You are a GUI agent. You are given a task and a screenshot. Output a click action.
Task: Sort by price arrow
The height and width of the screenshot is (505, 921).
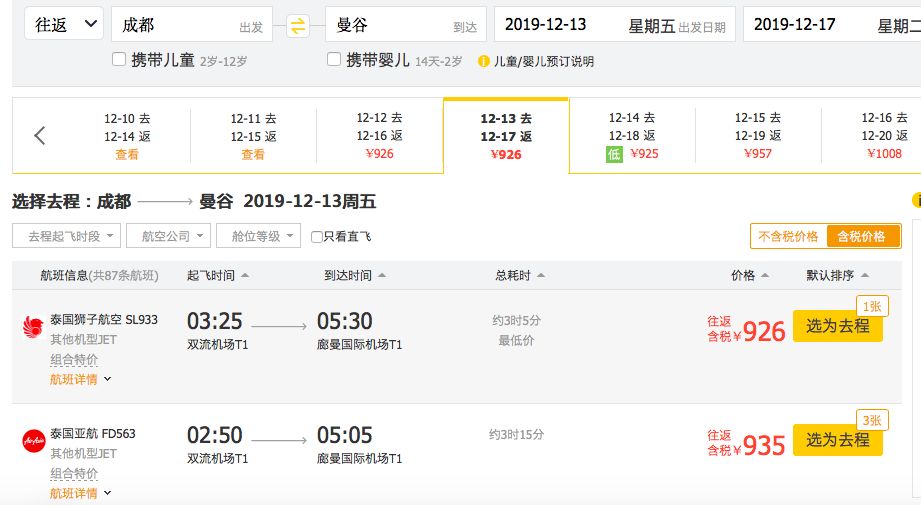765,275
